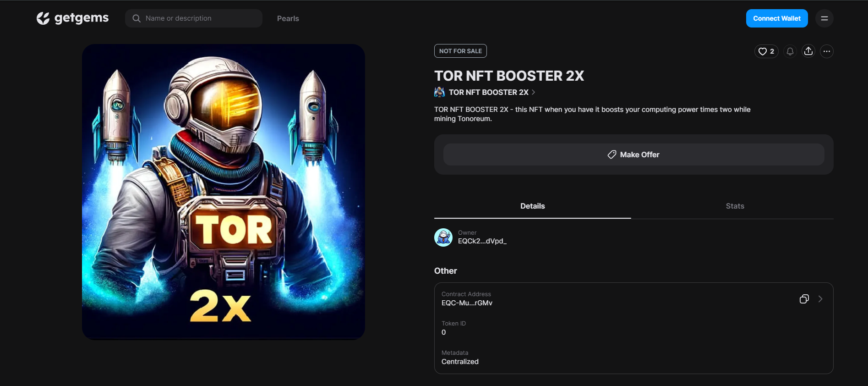The height and width of the screenshot is (386, 868).
Task: Click the owner avatar icon
Action: coord(443,237)
